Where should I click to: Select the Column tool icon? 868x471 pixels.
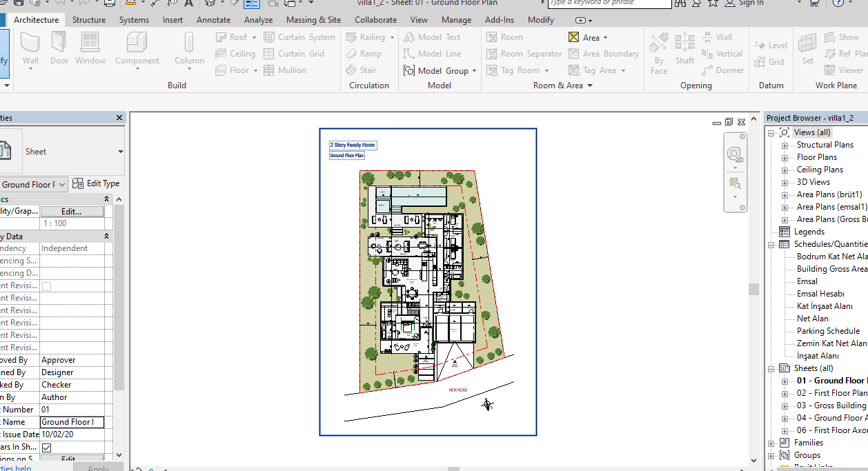click(x=188, y=48)
